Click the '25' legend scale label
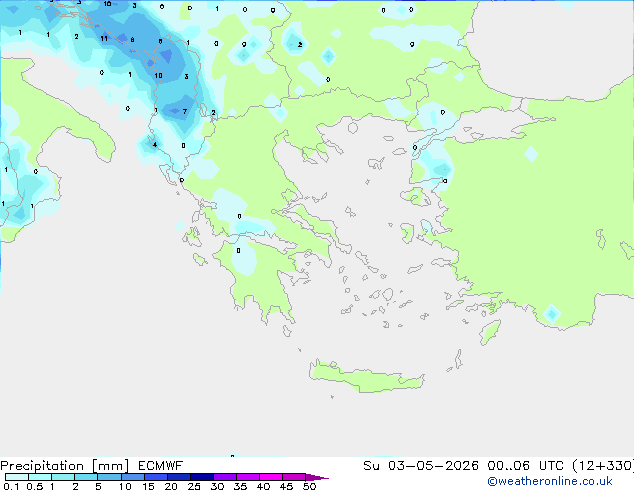The height and width of the screenshot is (490, 634). [x=194, y=486]
